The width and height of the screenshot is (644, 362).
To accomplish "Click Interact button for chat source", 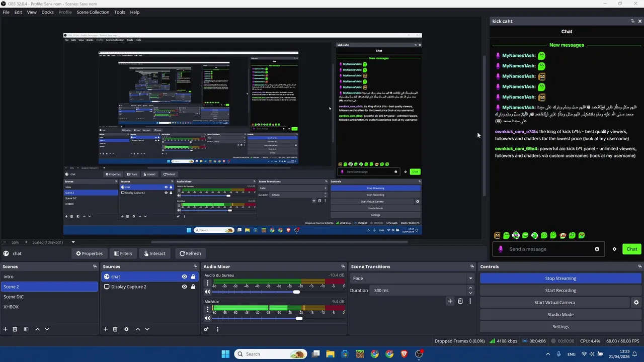I will pos(154,253).
